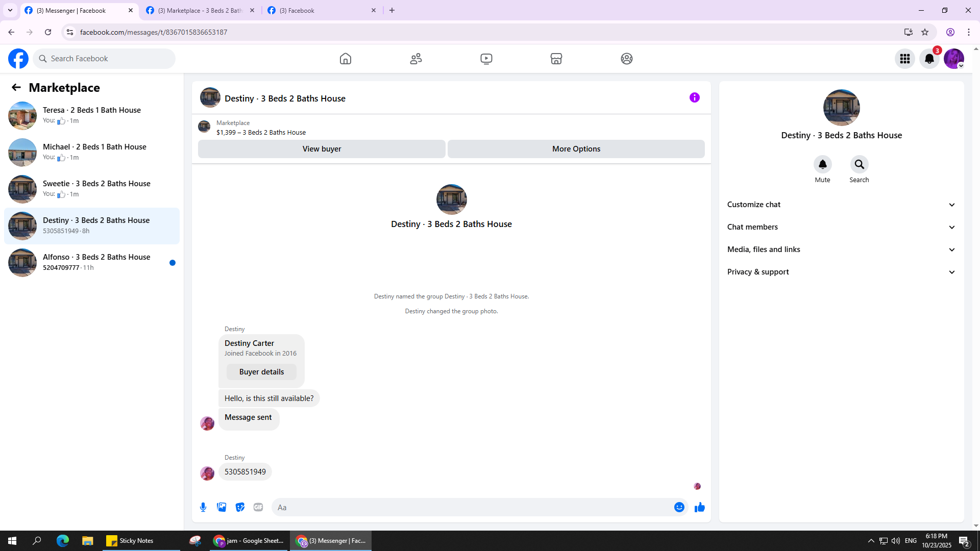Screen dimensions: 980x551
Task: Open Facebook notifications bell
Action: [929, 59]
